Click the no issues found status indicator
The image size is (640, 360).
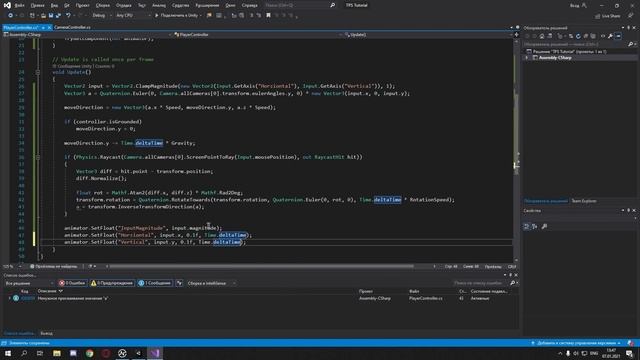(x=54, y=267)
